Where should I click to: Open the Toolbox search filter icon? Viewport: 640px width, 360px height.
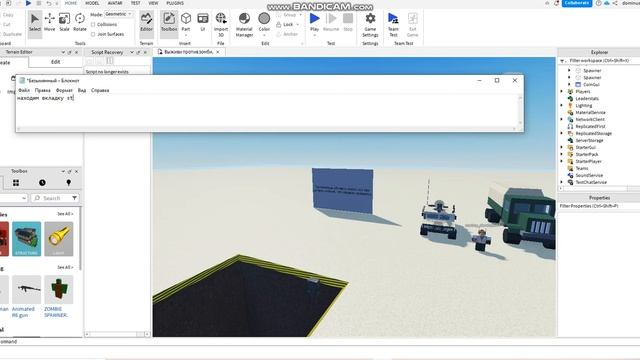pos(74,198)
